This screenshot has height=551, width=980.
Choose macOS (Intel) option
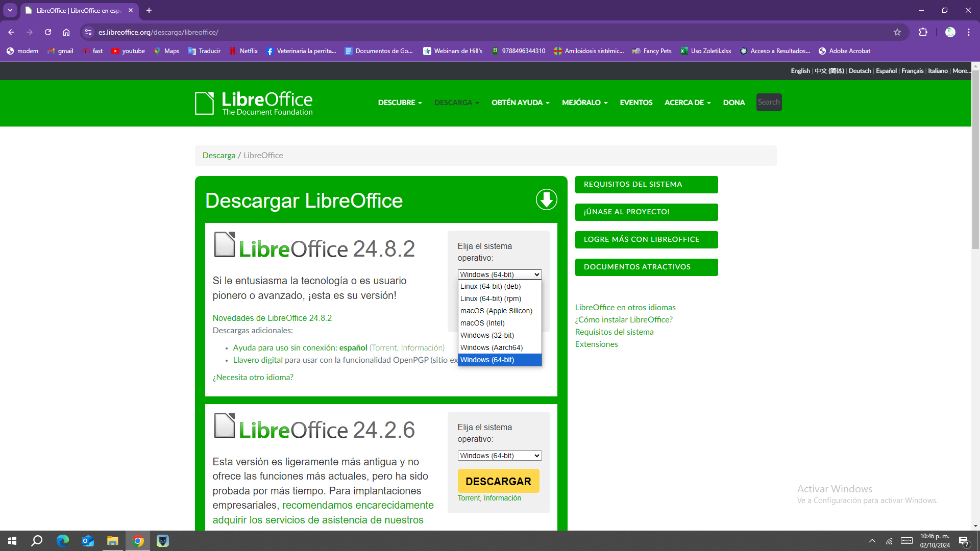point(500,323)
